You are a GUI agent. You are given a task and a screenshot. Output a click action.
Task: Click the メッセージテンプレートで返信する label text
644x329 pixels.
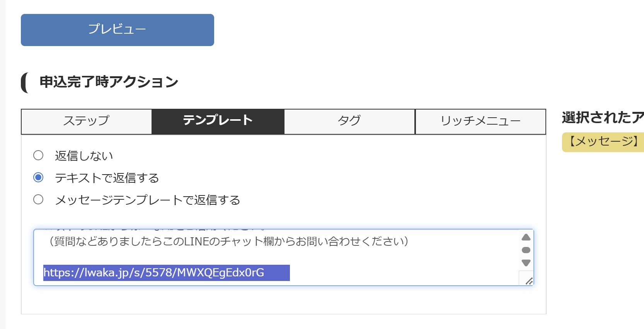tap(148, 200)
